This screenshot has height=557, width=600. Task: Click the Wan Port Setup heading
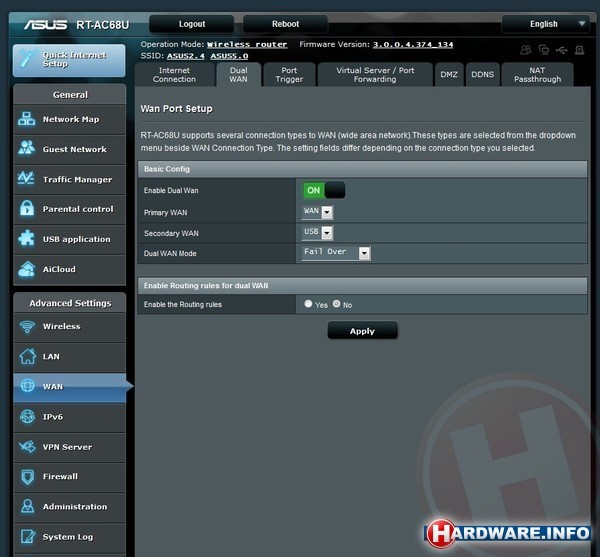point(176,109)
